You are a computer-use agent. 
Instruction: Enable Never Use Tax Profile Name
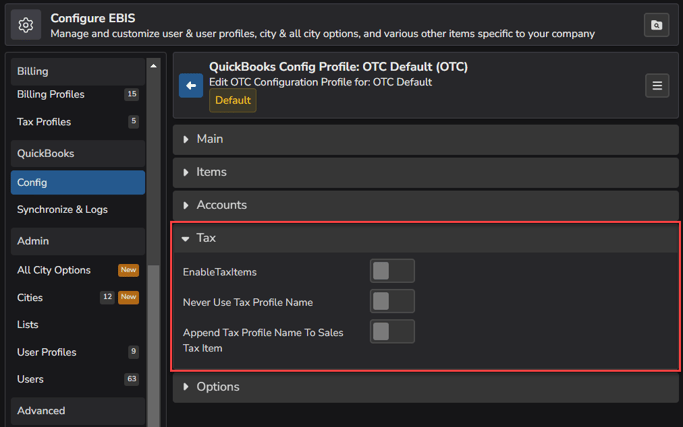(391, 301)
